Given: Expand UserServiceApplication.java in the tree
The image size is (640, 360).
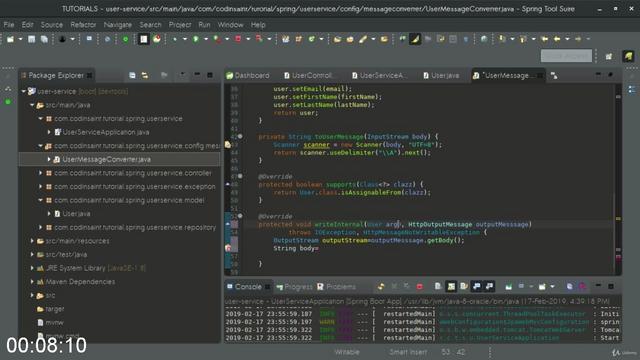Looking at the screenshot, I should [49, 132].
